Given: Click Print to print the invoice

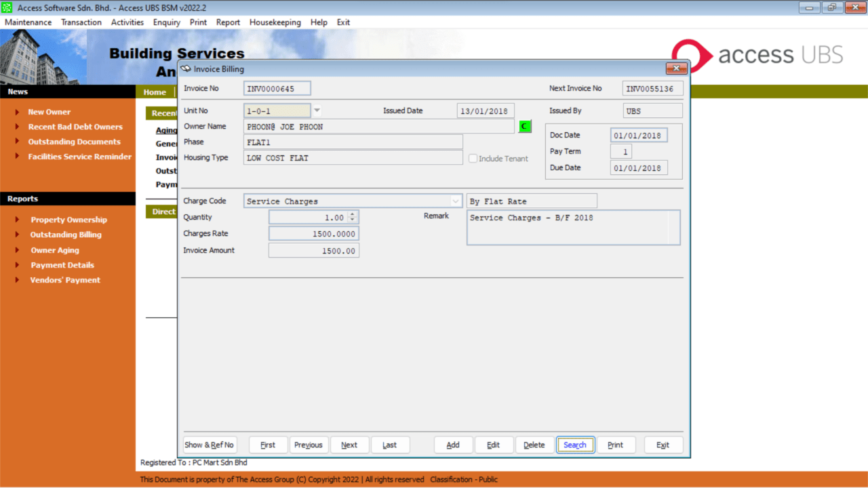Looking at the screenshot, I should tap(616, 445).
